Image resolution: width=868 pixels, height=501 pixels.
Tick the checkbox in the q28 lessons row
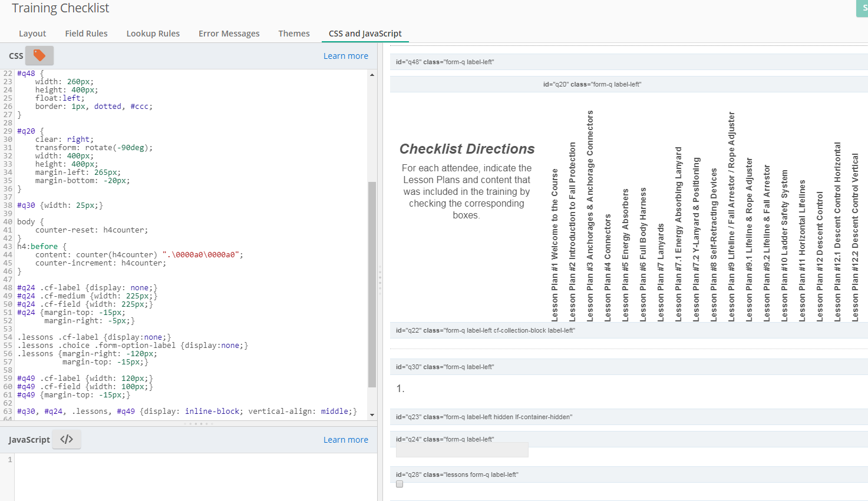tap(400, 484)
